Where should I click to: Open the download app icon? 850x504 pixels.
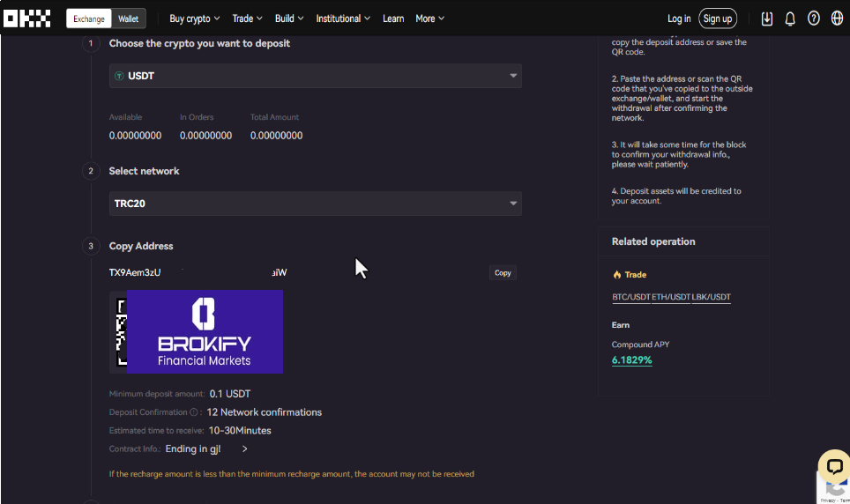point(767,19)
